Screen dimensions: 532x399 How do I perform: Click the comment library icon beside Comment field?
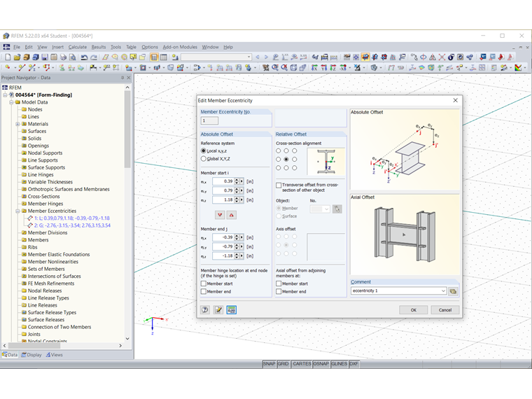[453, 291]
